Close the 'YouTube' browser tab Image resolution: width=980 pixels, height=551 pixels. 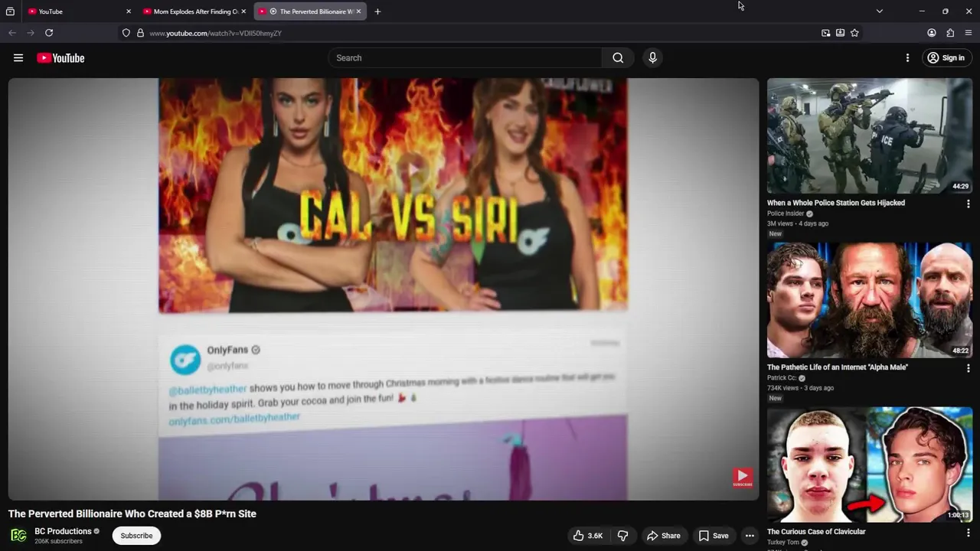tap(128, 11)
